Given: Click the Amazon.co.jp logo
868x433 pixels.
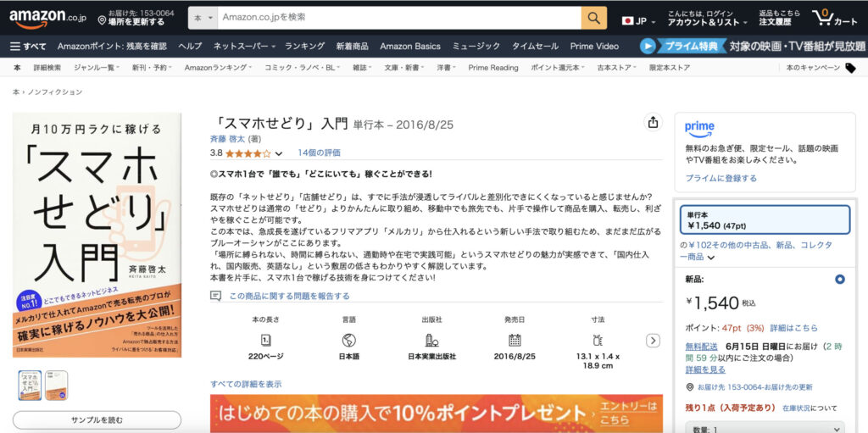Looking at the screenshot, I should [x=47, y=19].
